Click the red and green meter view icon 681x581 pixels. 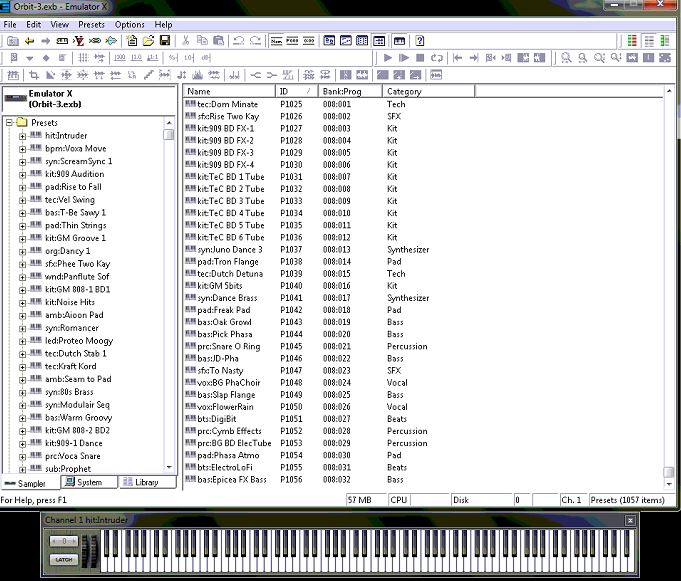coord(632,41)
